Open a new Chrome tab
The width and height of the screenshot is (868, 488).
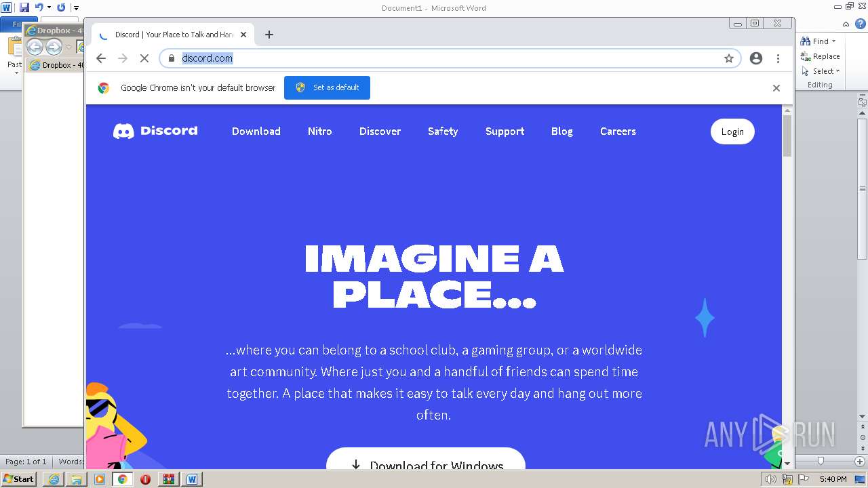(x=269, y=35)
